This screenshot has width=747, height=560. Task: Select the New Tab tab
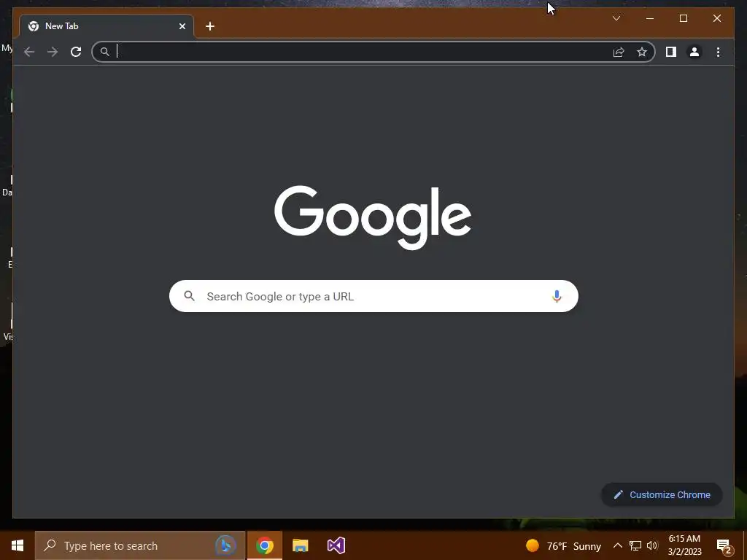click(x=107, y=26)
